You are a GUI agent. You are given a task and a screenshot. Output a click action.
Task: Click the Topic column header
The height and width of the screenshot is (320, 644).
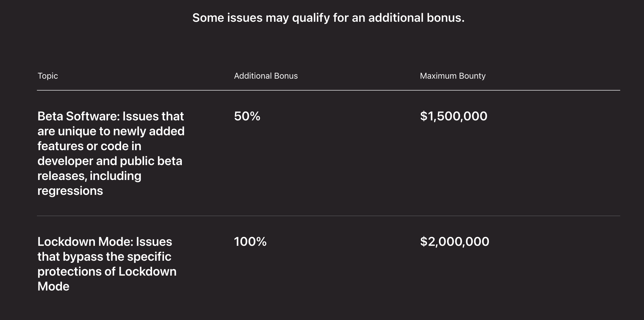(x=48, y=76)
